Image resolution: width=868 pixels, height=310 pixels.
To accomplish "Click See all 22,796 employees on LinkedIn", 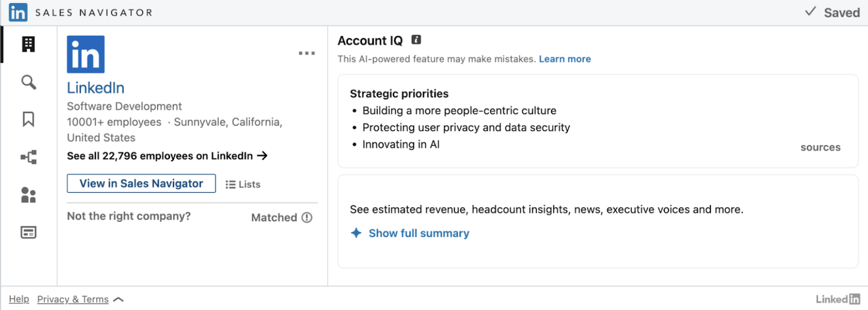I will click(167, 156).
